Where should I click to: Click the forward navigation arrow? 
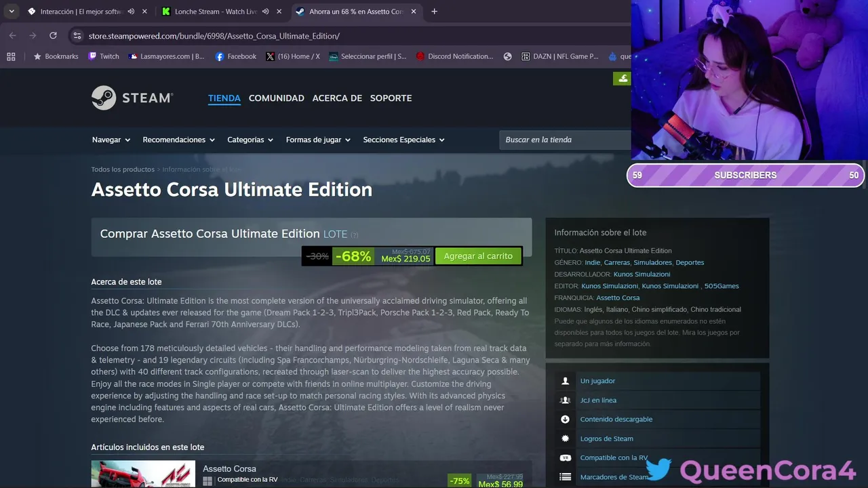coord(33,35)
